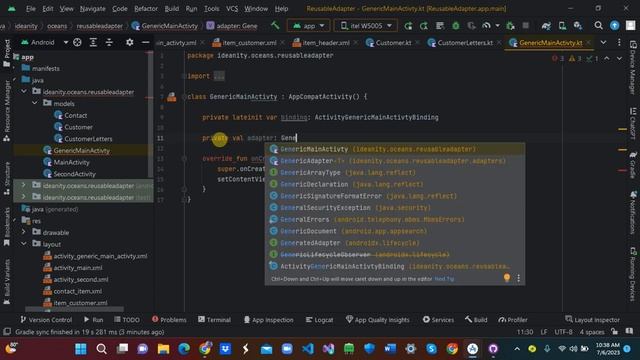Image resolution: width=640 pixels, height=360 pixels.
Task: Open the Refactor menu
Action: [146, 9]
